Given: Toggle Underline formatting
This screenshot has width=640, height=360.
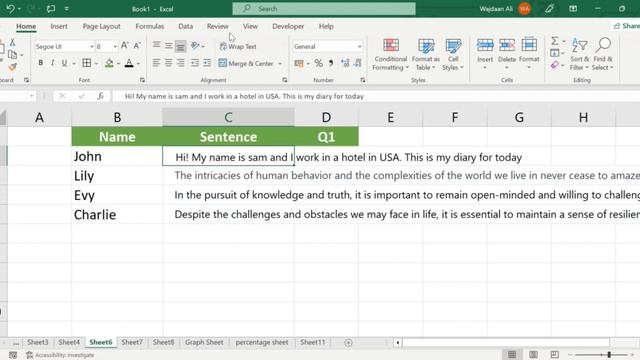Looking at the screenshot, I should click(x=64, y=63).
